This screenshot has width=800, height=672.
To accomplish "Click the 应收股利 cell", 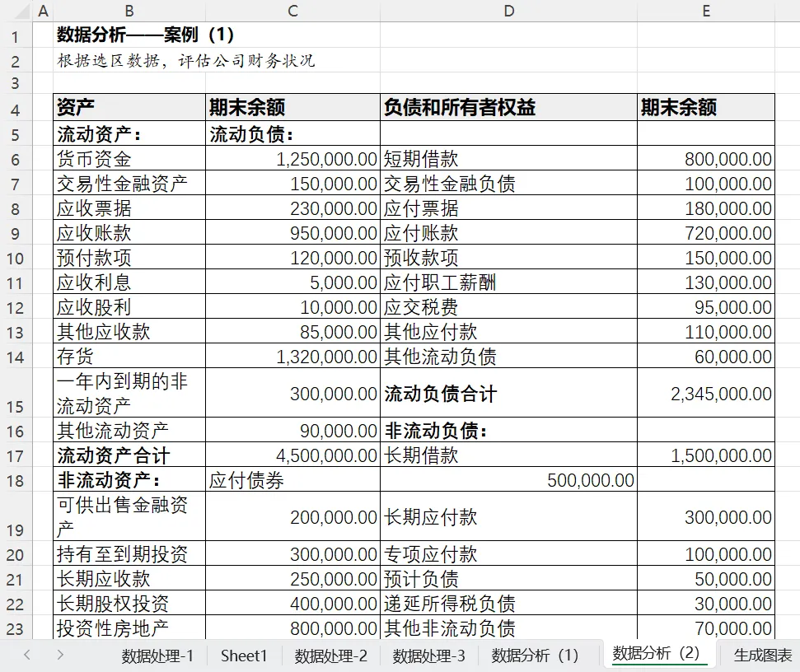I will coord(129,307).
